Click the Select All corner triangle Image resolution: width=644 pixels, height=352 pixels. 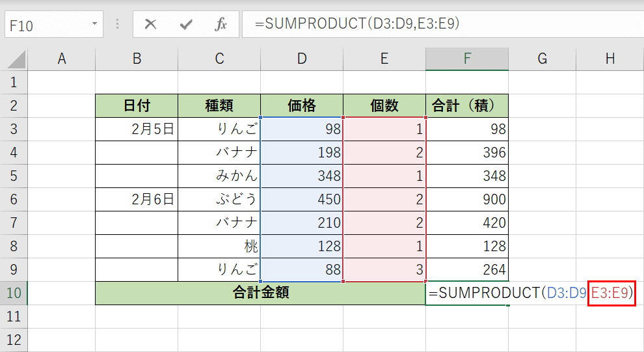16,59
